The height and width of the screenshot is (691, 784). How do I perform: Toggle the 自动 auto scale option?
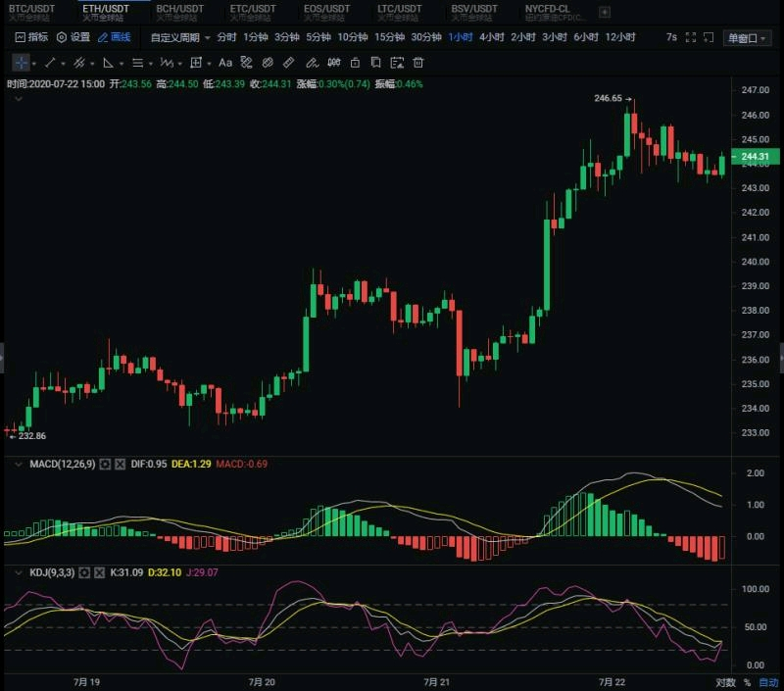[x=768, y=682]
